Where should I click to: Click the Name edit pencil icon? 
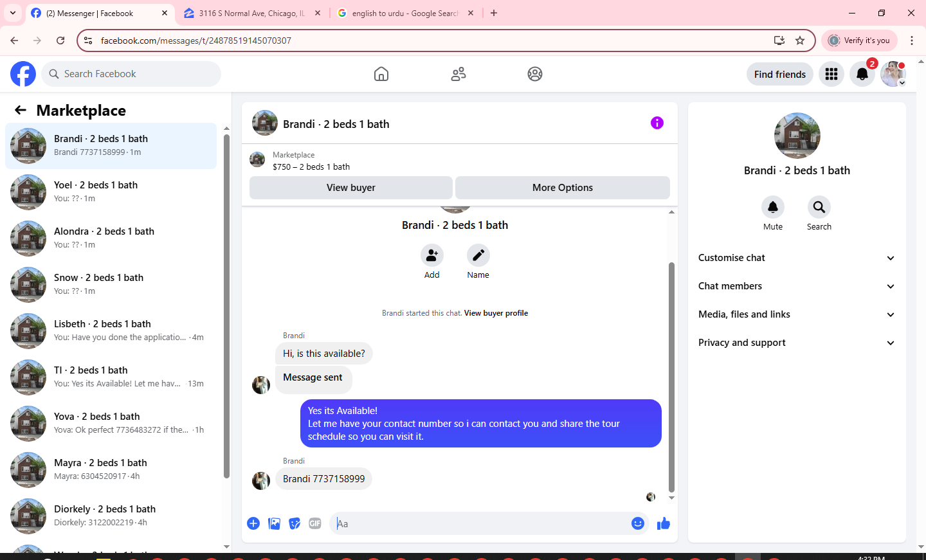pos(478,255)
